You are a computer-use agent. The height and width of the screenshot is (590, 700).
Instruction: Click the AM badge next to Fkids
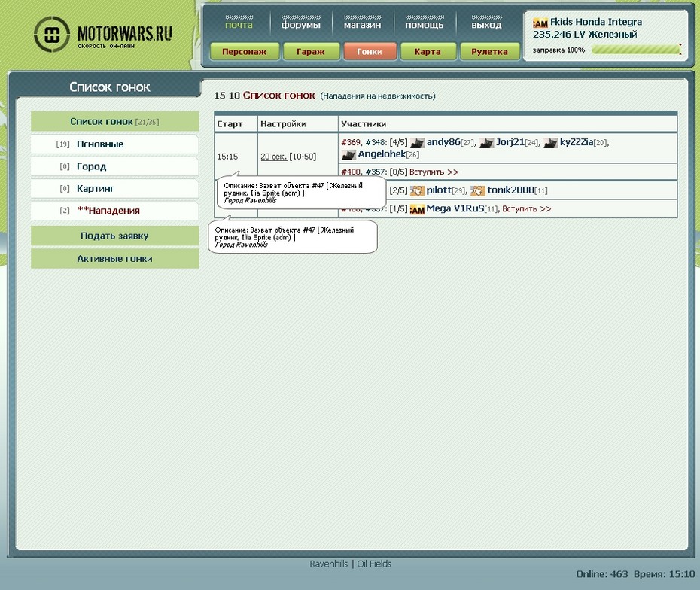coord(540,23)
